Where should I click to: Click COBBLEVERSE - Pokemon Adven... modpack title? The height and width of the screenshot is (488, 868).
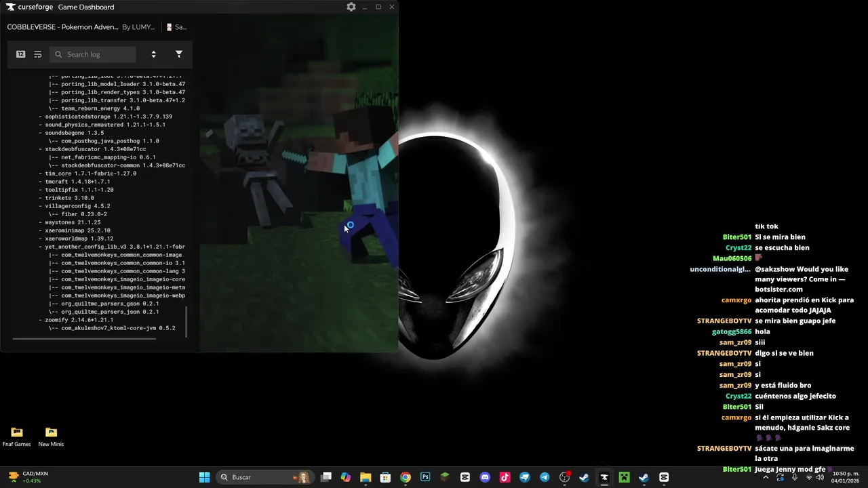pos(62,27)
